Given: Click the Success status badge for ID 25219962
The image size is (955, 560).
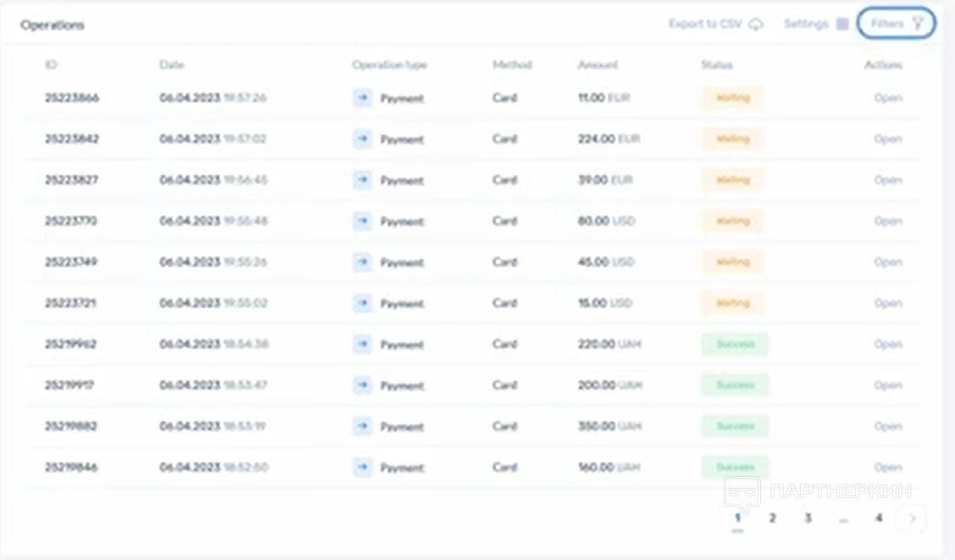Looking at the screenshot, I should point(736,344).
